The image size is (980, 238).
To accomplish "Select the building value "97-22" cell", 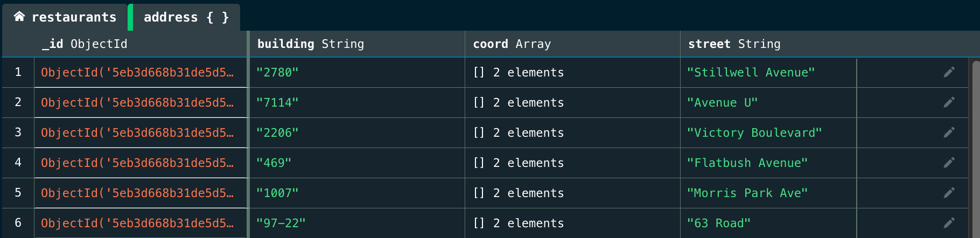I will pyautogui.click(x=281, y=223).
